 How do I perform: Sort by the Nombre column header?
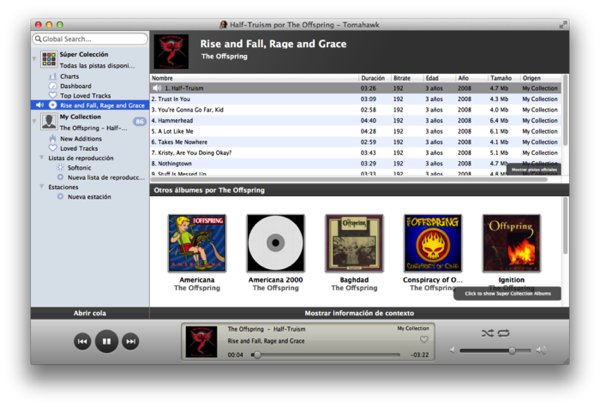[254, 78]
